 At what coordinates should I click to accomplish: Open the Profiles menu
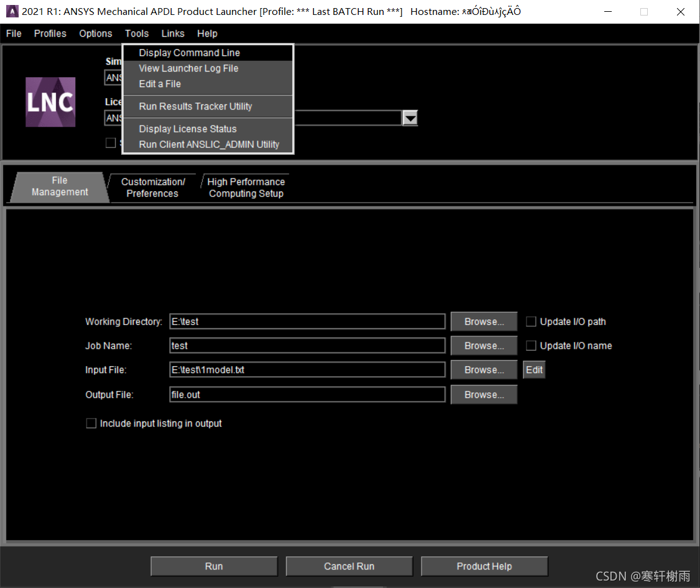pyautogui.click(x=50, y=34)
